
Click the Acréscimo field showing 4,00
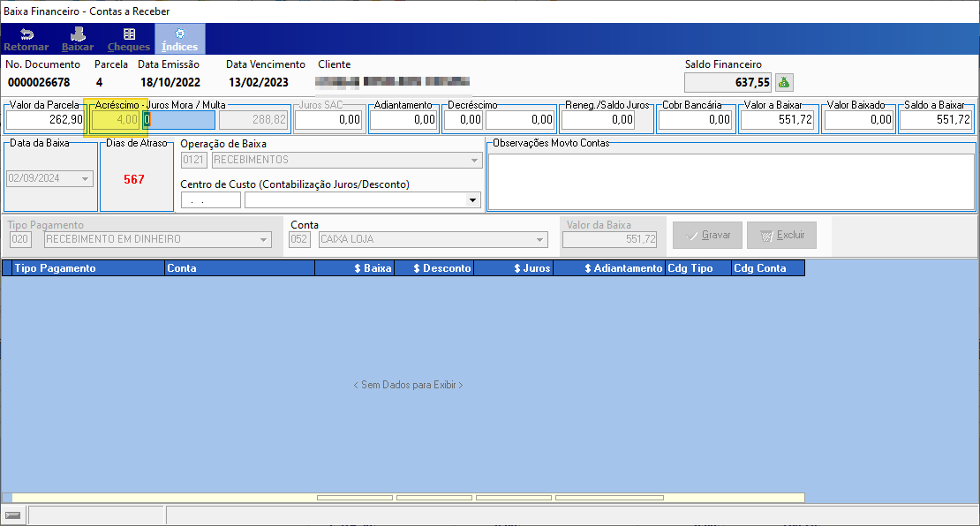(x=116, y=119)
